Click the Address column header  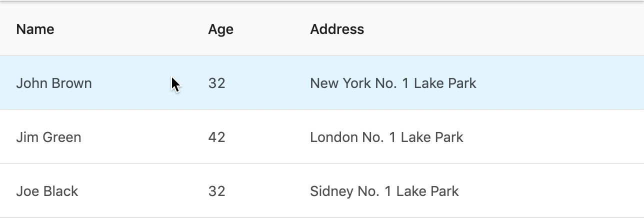click(337, 29)
